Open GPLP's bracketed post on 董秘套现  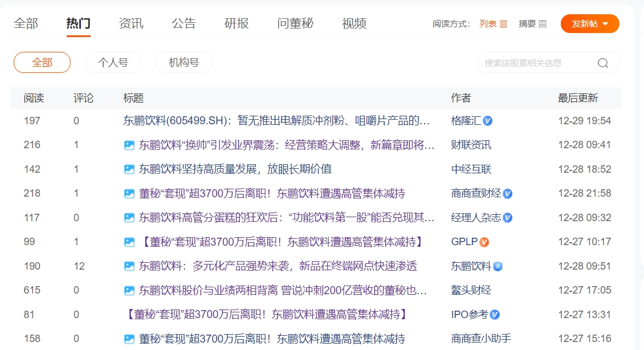282,242
